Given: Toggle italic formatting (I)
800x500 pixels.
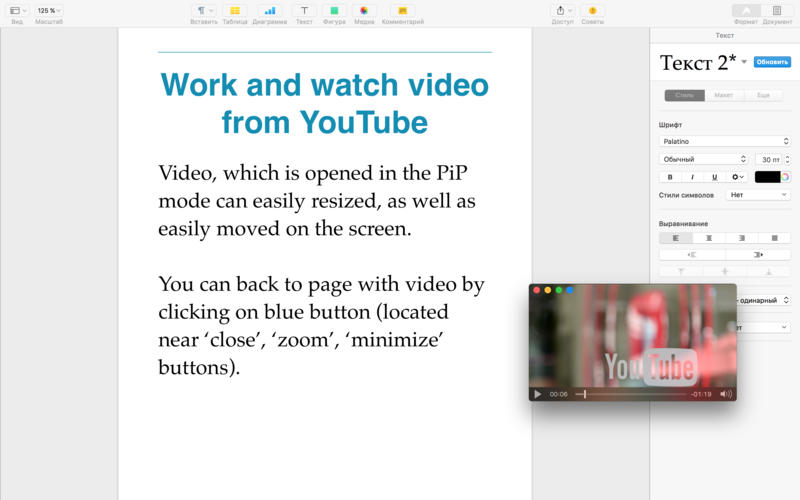Looking at the screenshot, I should [x=692, y=177].
